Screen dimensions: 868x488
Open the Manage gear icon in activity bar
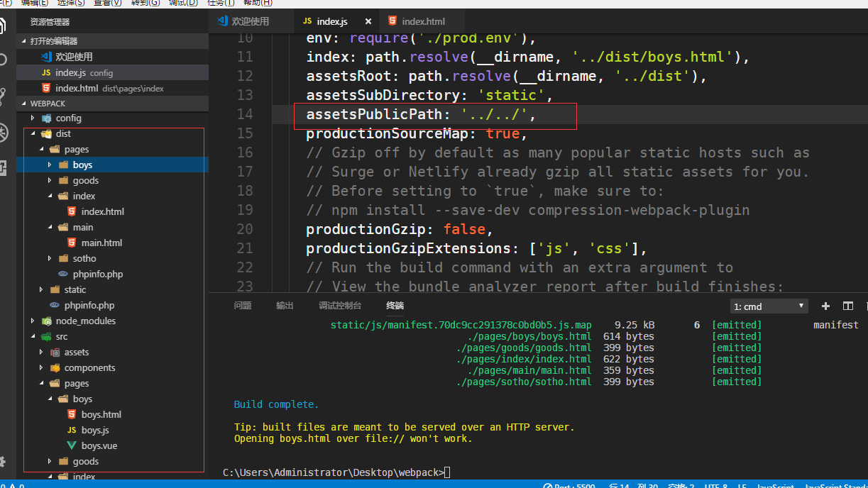point(4,462)
